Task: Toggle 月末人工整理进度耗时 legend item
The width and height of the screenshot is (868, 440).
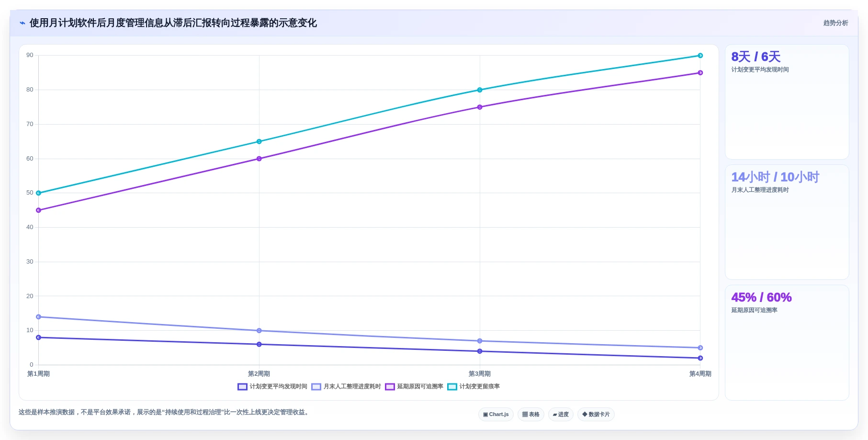Action: pos(346,386)
